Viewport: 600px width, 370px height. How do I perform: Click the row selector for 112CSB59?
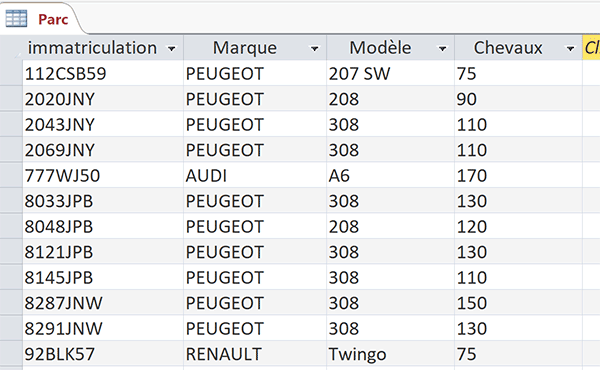click(x=11, y=73)
